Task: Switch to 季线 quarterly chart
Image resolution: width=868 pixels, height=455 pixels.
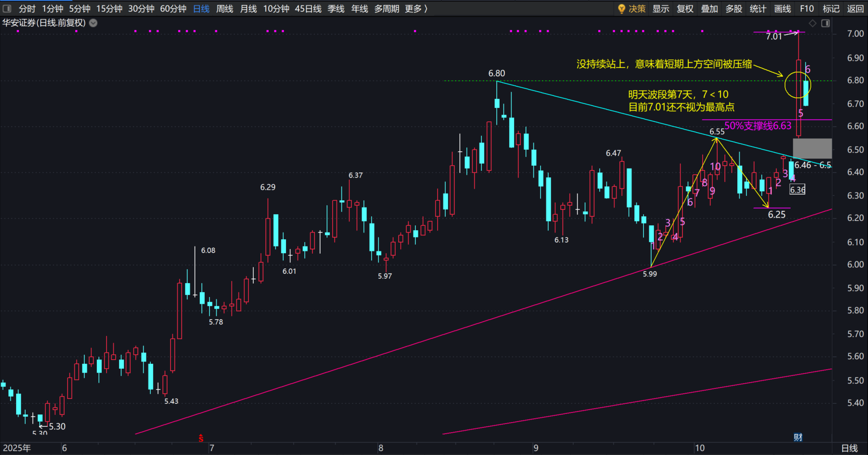Action: pos(336,9)
